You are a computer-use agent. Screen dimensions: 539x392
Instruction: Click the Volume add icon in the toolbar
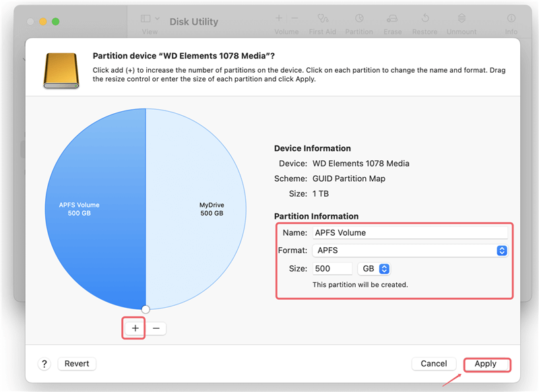pos(279,18)
